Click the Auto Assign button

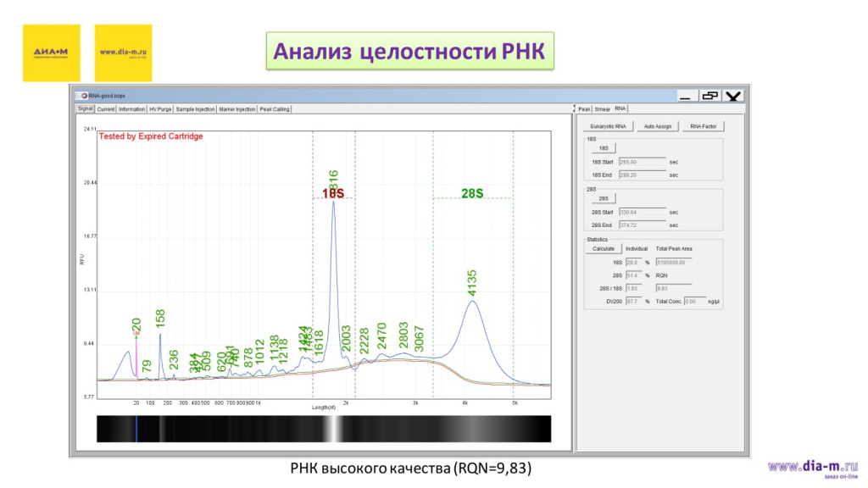tap(658, 126)
